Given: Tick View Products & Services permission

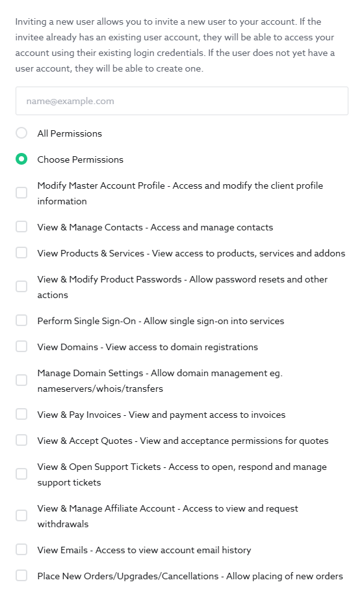Looking at the screenshot, I should tap(21, 253).
